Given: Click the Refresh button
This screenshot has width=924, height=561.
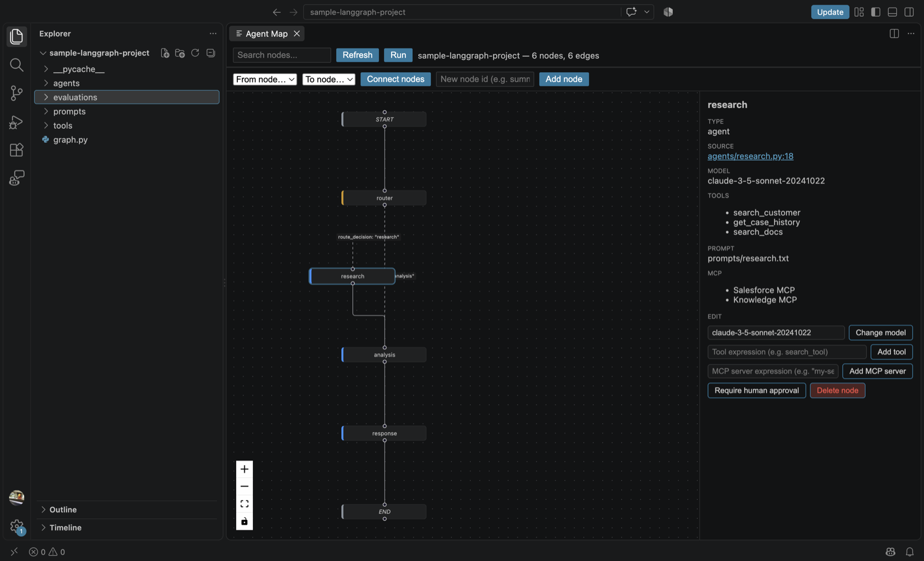Looking at the screenshot, I should click(357, 55).
